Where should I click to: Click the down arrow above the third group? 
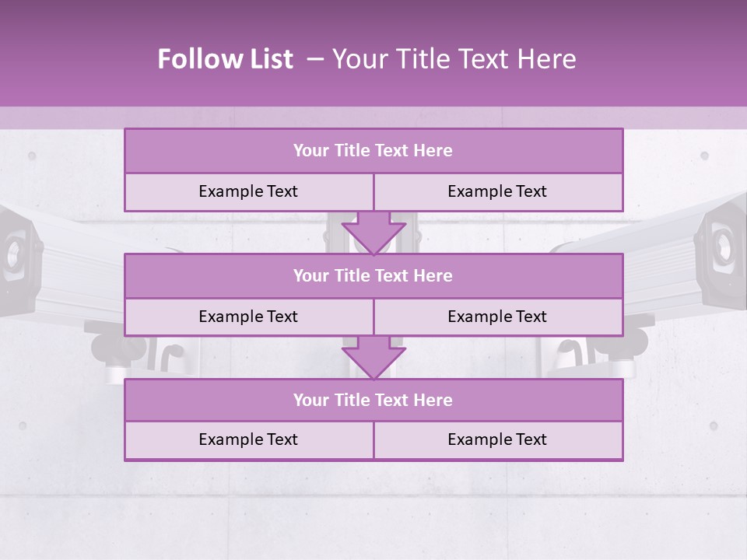[x=374, y=358]
